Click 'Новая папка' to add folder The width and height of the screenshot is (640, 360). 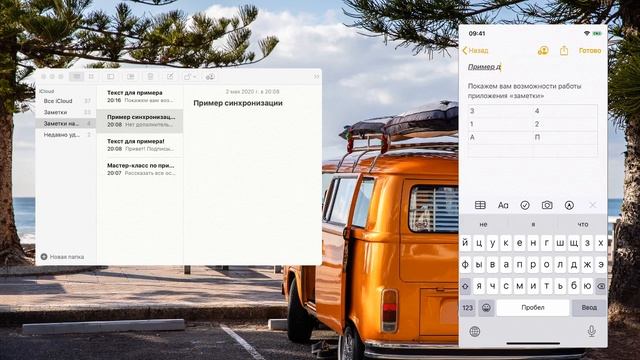[62, 257]
